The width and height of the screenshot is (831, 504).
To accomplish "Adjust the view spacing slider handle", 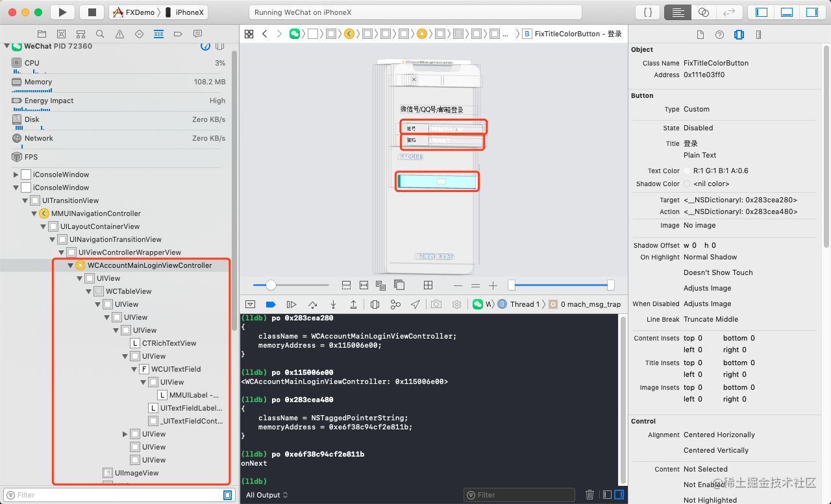I will pos(271,285).
